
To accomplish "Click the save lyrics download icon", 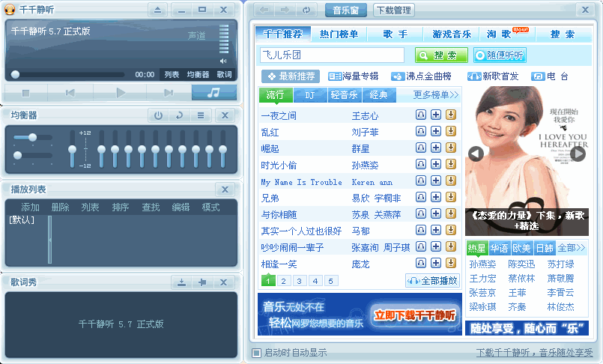I will (181, 282).
